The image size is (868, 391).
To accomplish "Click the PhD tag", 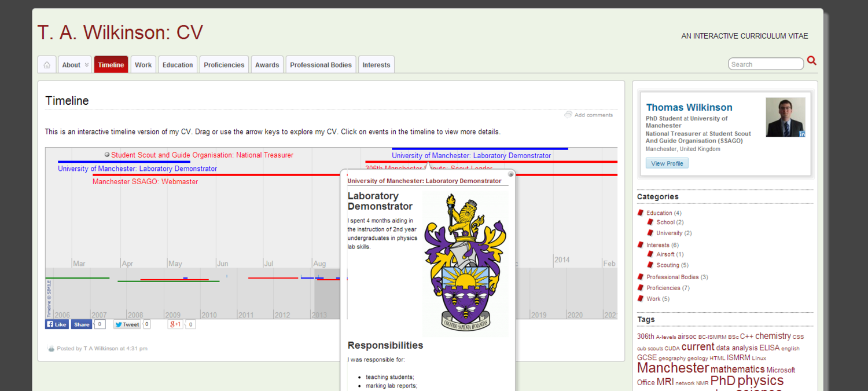I will [723, 381].
